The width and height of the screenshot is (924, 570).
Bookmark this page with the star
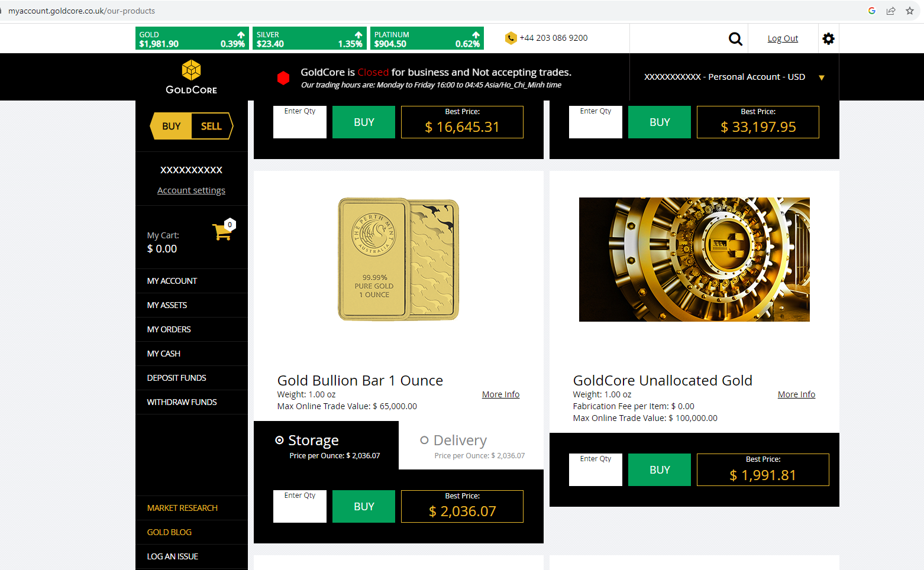click(x=910, y=11)
